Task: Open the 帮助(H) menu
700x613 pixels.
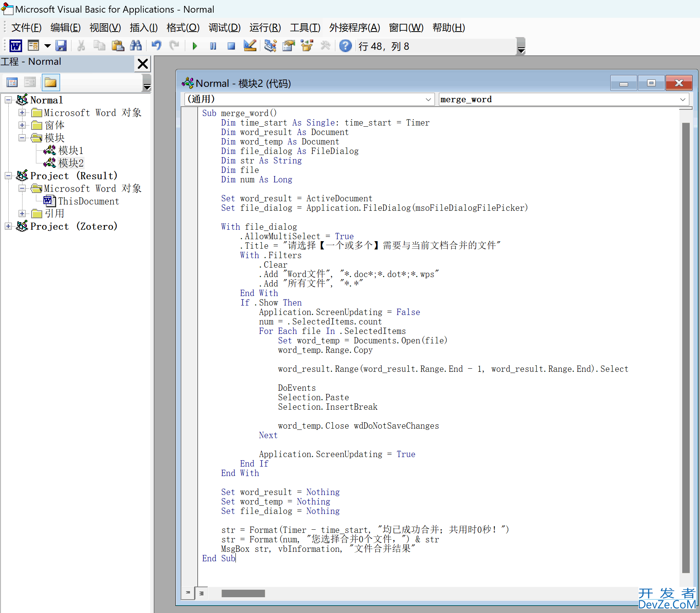Action: (449, 28)
